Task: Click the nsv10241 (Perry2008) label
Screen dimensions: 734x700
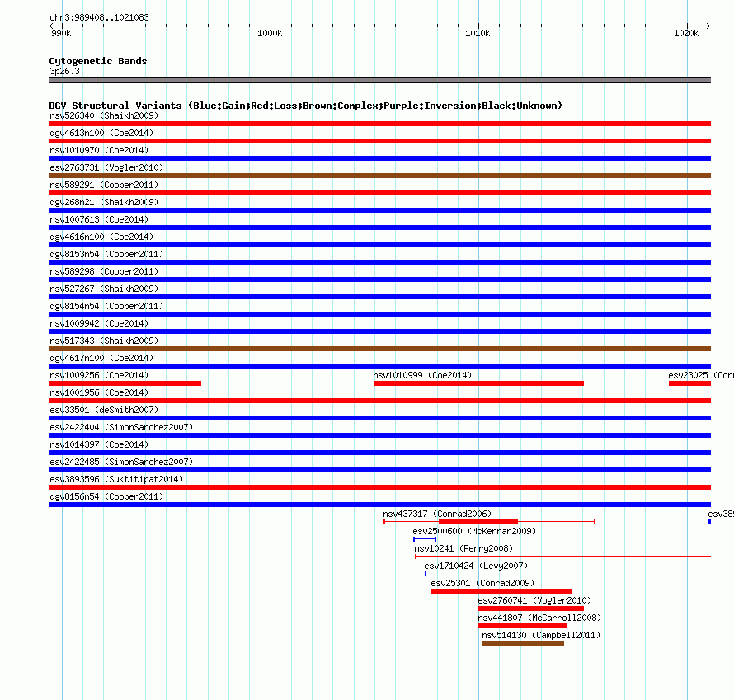Action: point(463,548)
